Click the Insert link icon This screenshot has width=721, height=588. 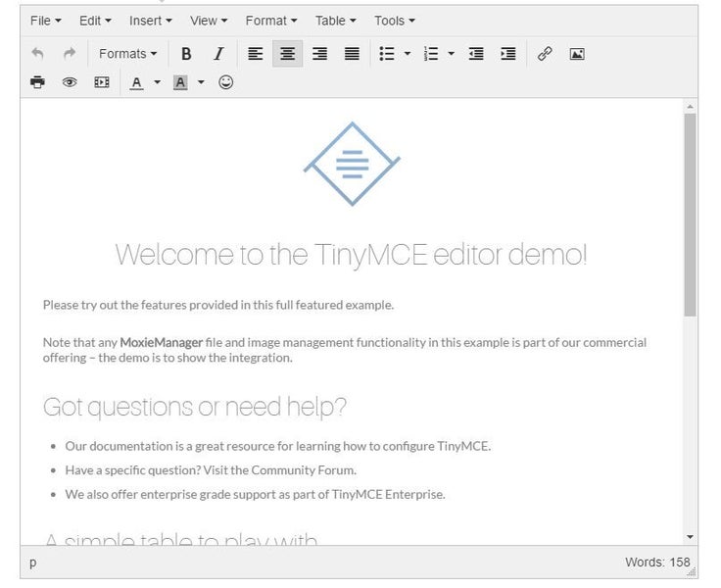click(545, 54)
